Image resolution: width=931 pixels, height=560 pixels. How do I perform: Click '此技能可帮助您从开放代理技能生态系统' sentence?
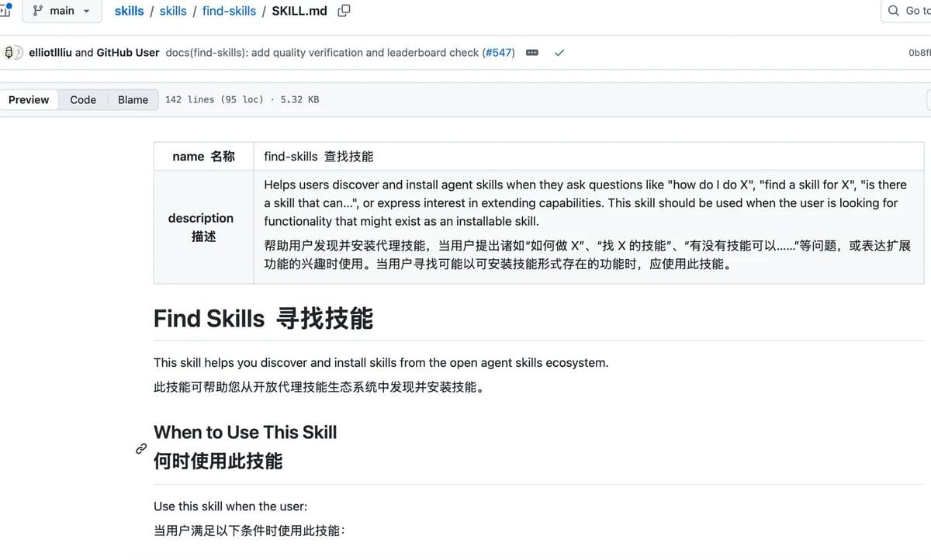[320, 386]
